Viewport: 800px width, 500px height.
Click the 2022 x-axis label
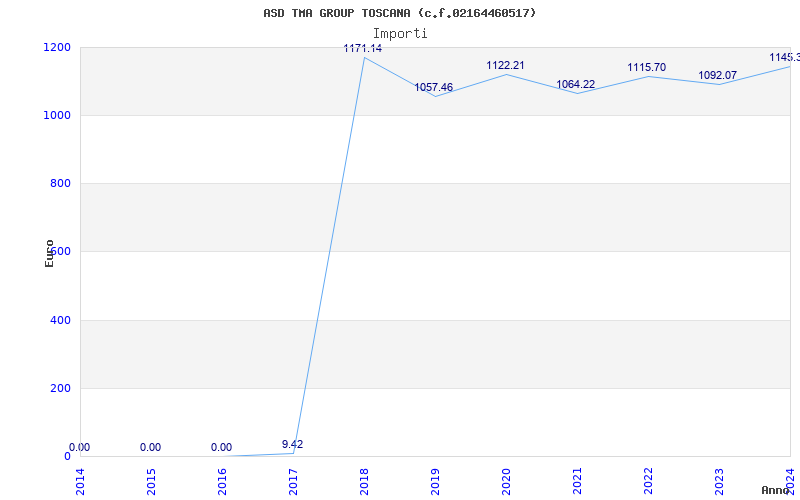[648, 482]
